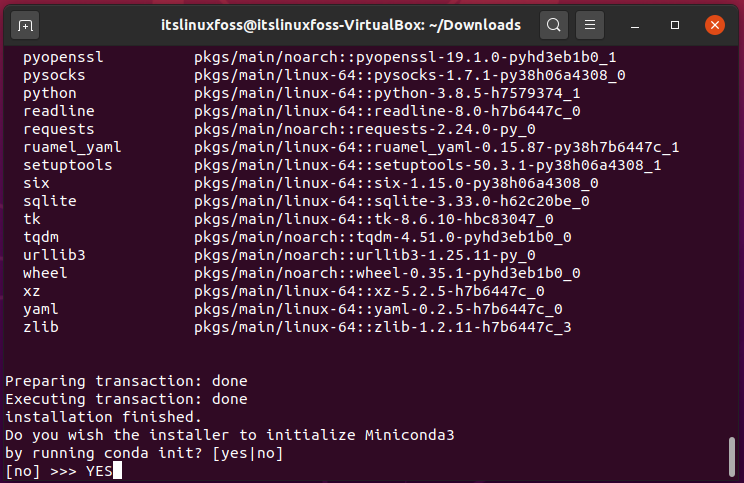744x483 pixels.
Task: Minimize the terminal window
Action: 635,25
